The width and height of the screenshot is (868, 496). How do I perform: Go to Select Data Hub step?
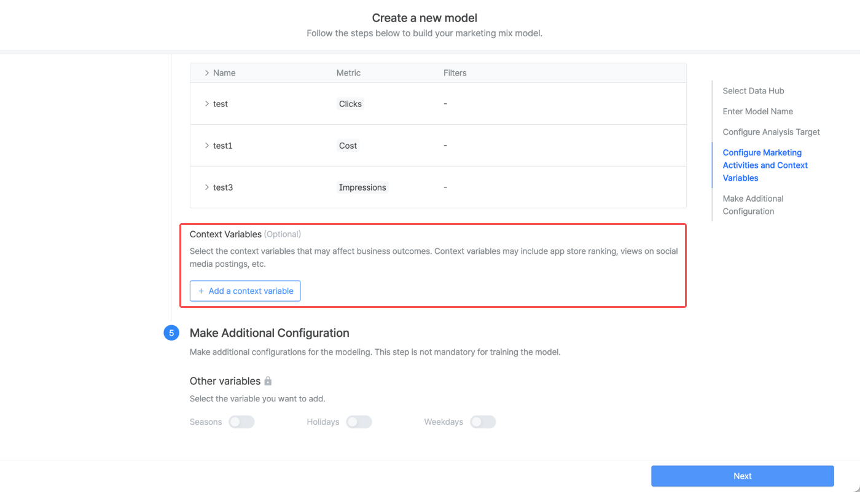pyautogui.click(x=753, y=91)
